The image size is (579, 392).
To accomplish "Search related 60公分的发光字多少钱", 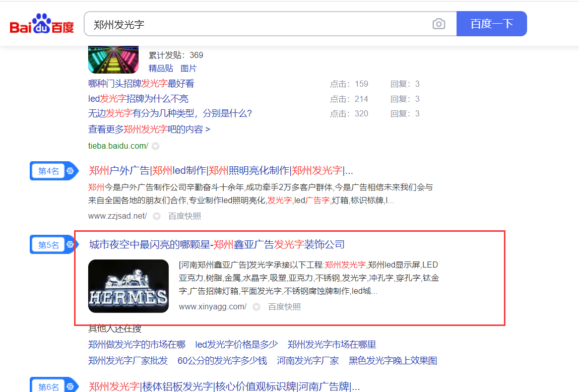I will 222,360.
